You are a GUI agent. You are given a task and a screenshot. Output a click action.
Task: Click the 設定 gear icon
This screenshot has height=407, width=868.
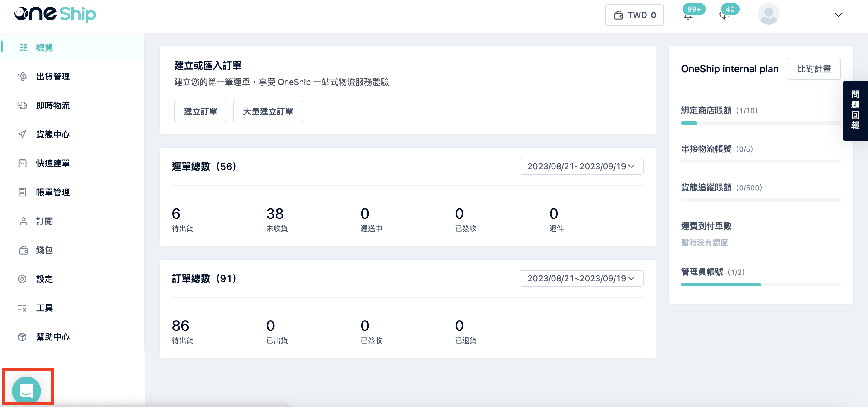[22, 279]
